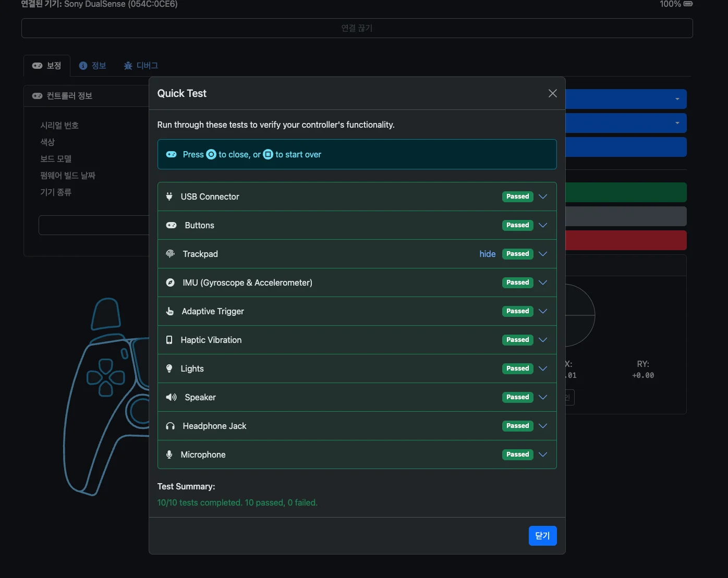
Task: Click the DualSense controller outline image
Action: [106, 396]
